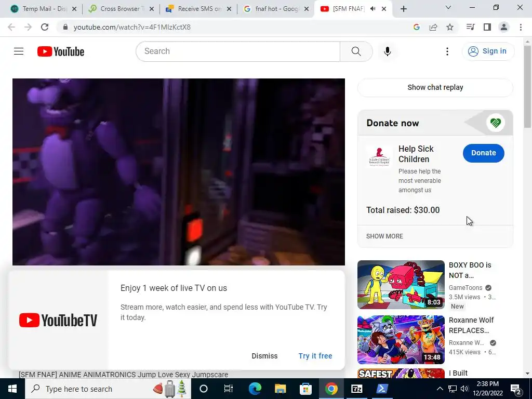Click the blue Donate button
Viewport: 532px width, 399px height.
tap(484, 153)
